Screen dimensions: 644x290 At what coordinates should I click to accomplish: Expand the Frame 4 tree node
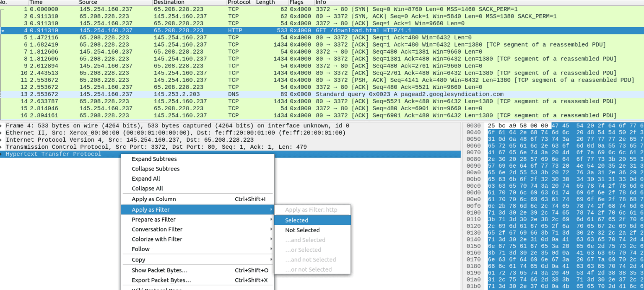coord(2,126)
